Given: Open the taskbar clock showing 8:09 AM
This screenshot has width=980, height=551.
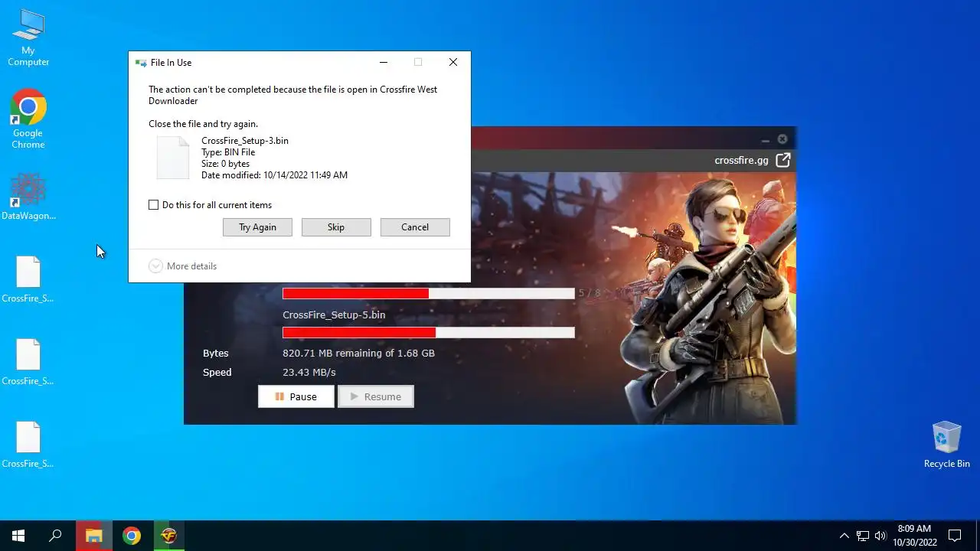Looking at the screenshot, I should click(914, 536).
